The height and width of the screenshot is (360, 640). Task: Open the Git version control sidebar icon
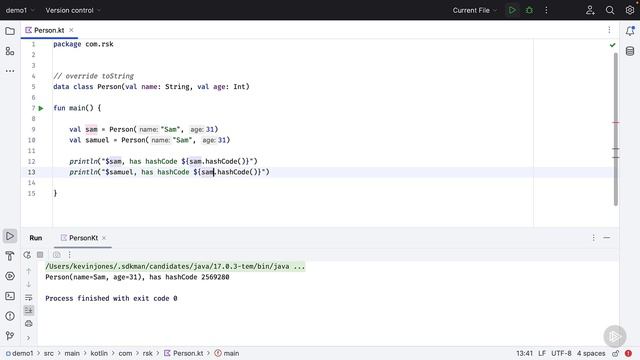(x=10, y=336)
